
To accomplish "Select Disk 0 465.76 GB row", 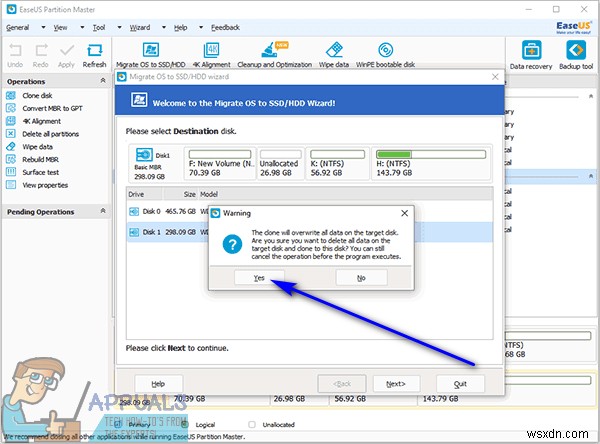I will coord(309,211).
